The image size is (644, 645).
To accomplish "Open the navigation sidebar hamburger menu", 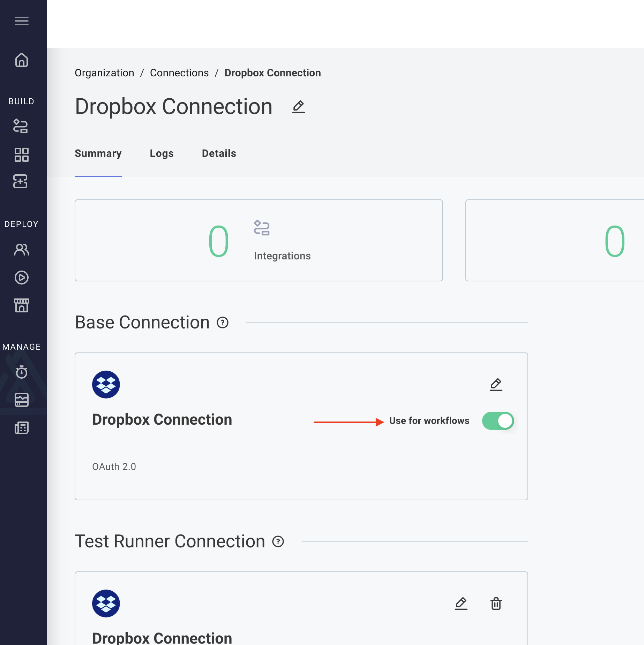I will tap(22, 21).
